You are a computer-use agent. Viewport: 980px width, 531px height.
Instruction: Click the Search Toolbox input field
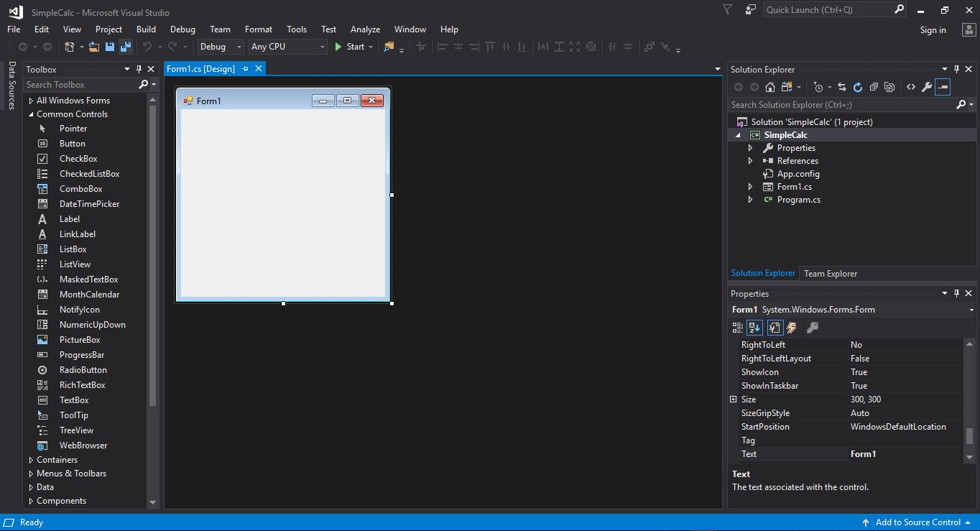(x=80, y=85)
